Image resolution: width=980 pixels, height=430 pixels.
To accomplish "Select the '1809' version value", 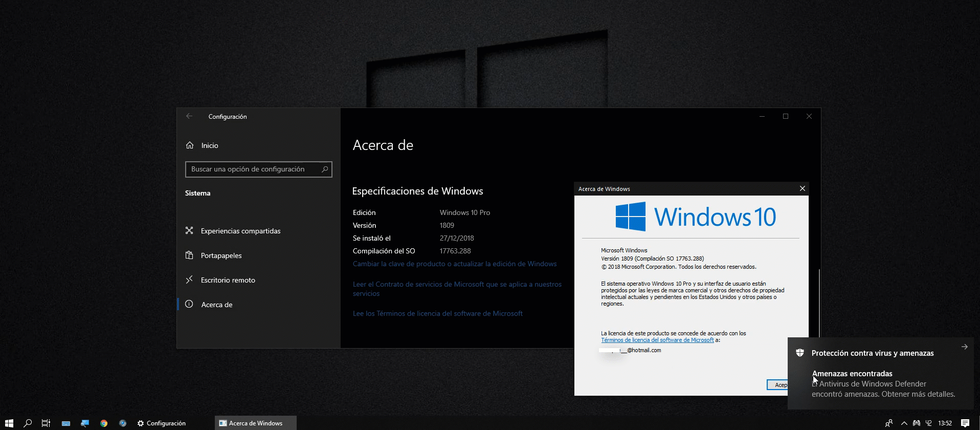I will pyautogui.click(x=447, y=225).
